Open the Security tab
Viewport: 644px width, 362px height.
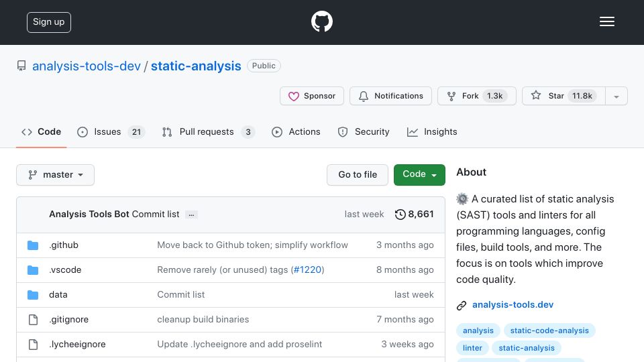364,132
